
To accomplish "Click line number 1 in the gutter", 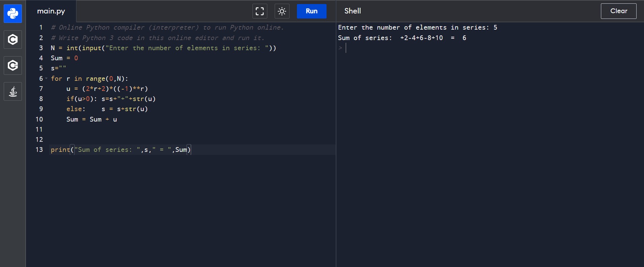I will [x=41, y=27].
